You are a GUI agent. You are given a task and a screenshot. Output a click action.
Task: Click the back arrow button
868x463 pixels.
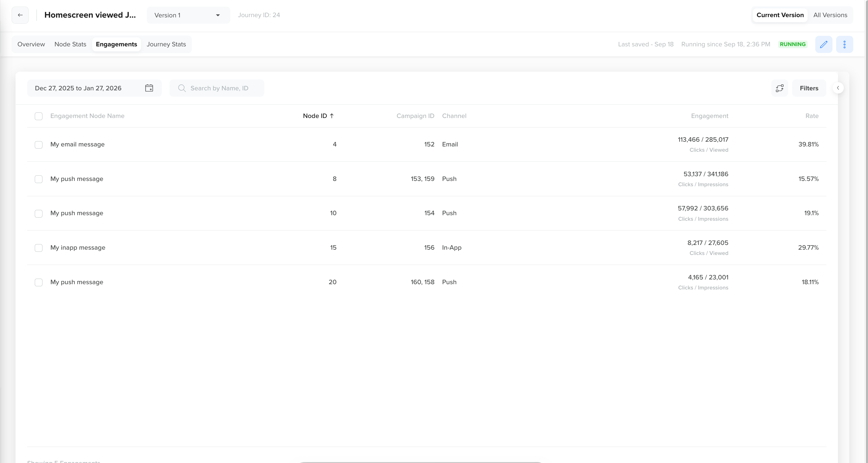tap(20, 15)
